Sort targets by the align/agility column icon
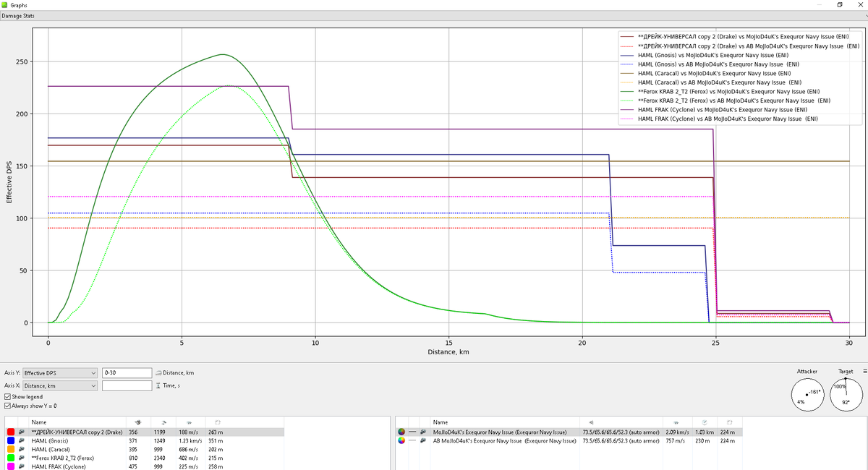Image resolution: width=868 pixels, height=470 pixels. pos(705,422)
